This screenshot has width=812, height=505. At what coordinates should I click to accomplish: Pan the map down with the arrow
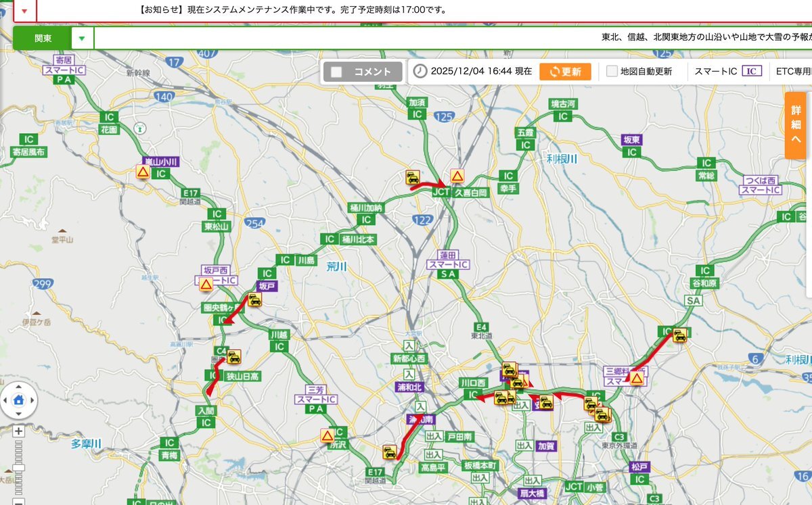[18, 414]
